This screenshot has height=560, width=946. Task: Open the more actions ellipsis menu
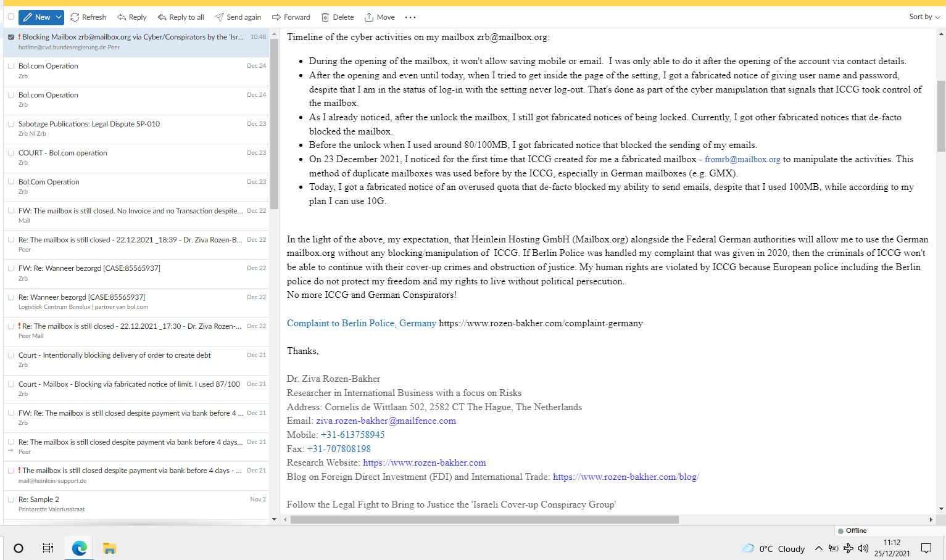click(410, 17)
